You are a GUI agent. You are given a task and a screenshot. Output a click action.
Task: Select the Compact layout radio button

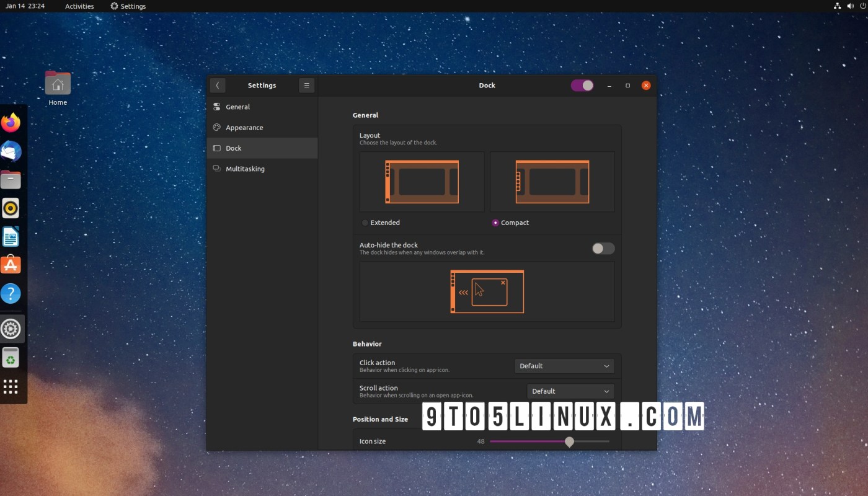pos(495,223)
